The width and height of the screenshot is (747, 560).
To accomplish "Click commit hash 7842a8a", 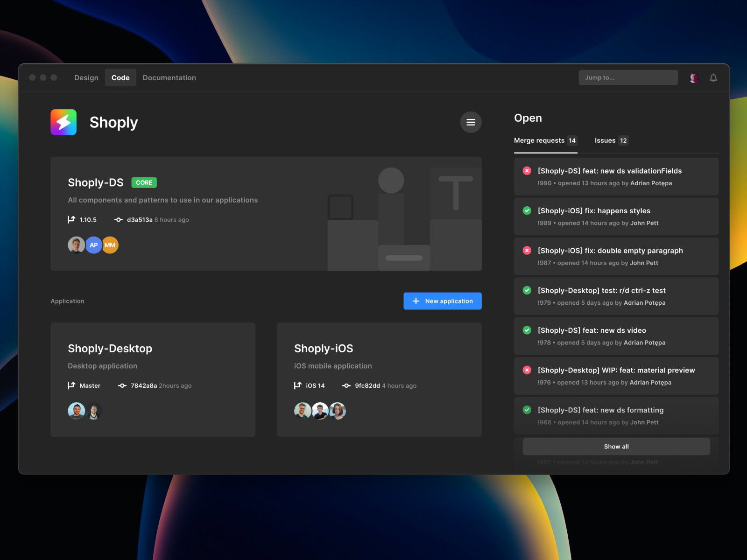I will [144, 385].
